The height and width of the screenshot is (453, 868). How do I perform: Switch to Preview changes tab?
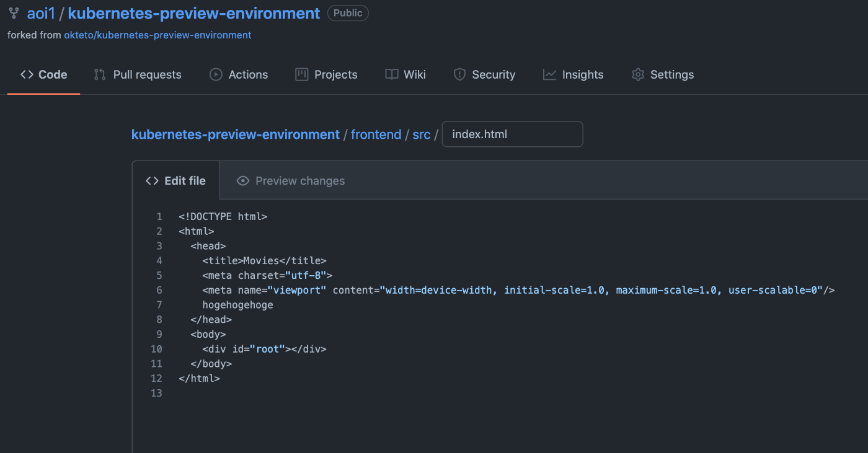pyautogui.click(x=291, y=181)
